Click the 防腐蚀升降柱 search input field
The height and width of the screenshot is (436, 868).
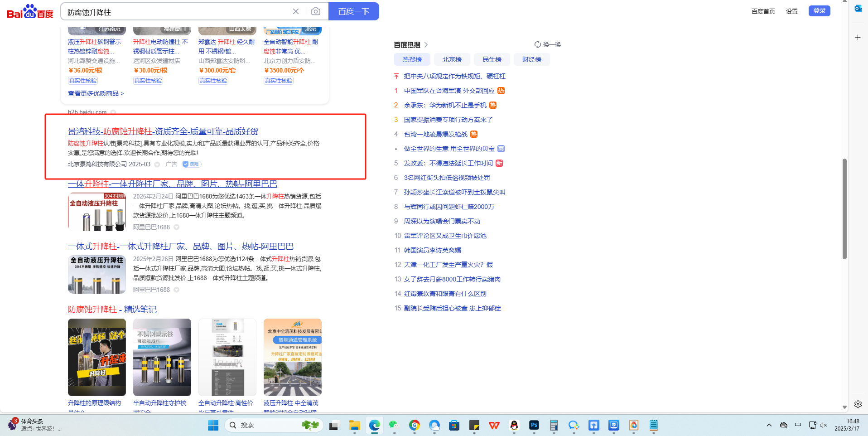(x=177, y=12)
